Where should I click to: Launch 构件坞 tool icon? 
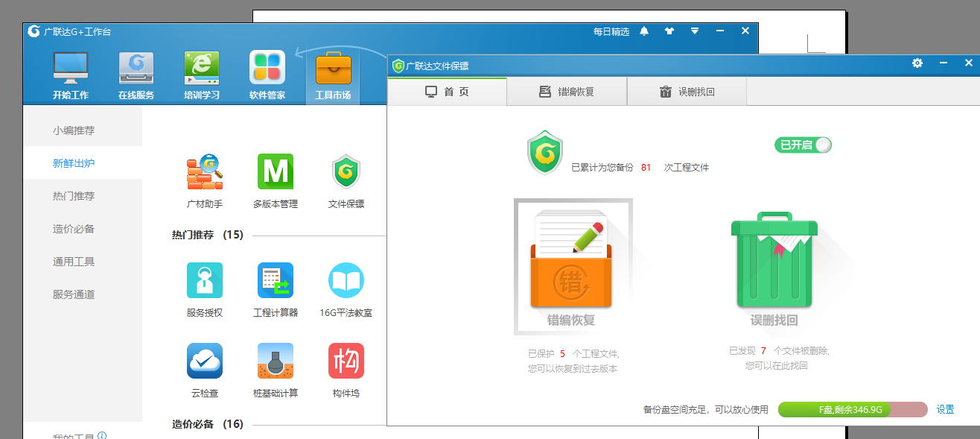[x=346, y=361]
